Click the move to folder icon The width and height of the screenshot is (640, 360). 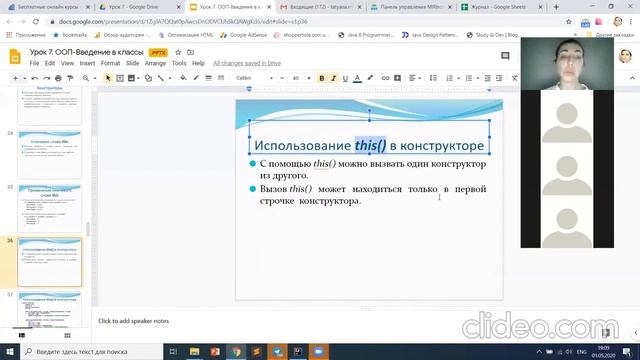pos(190,52)
